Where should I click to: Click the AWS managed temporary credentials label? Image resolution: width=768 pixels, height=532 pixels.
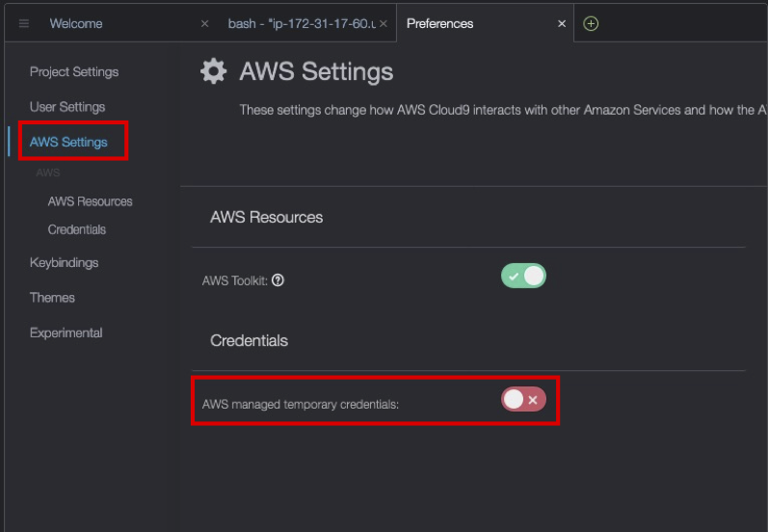tap(301, 404)
